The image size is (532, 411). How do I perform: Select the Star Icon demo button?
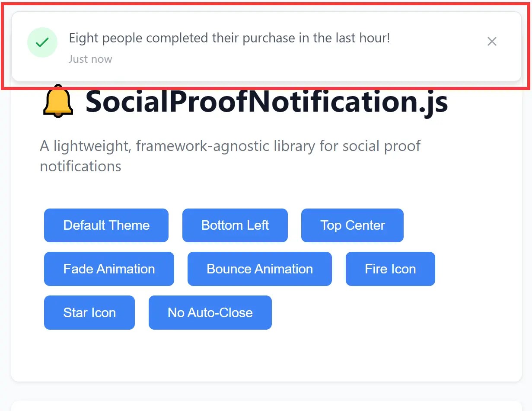click(x=89, y=312)
